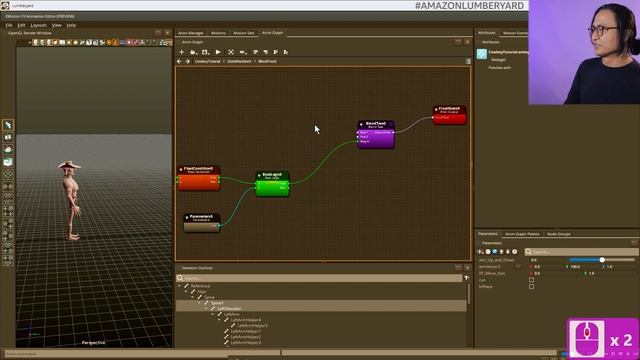Click the bone icon next to LeftArmHelper1
Viewport: 640px width, 360px height.
226,331
